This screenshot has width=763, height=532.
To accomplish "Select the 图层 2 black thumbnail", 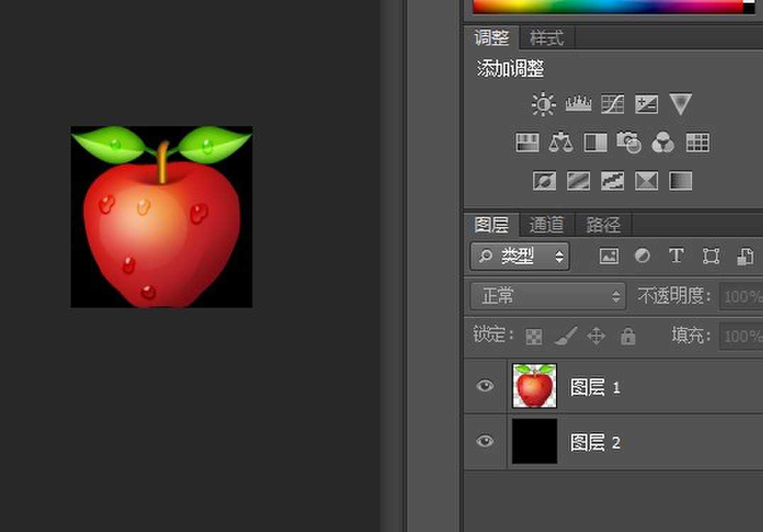I will point(534,441).
